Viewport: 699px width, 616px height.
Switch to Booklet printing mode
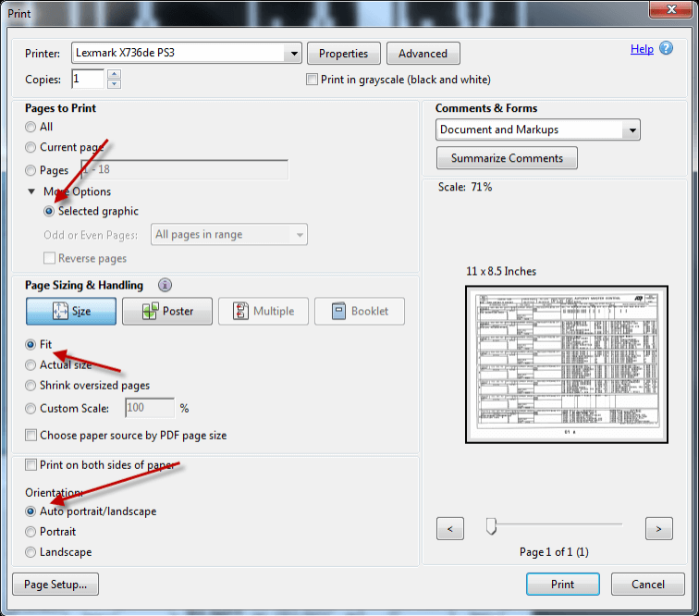point(360,311)
